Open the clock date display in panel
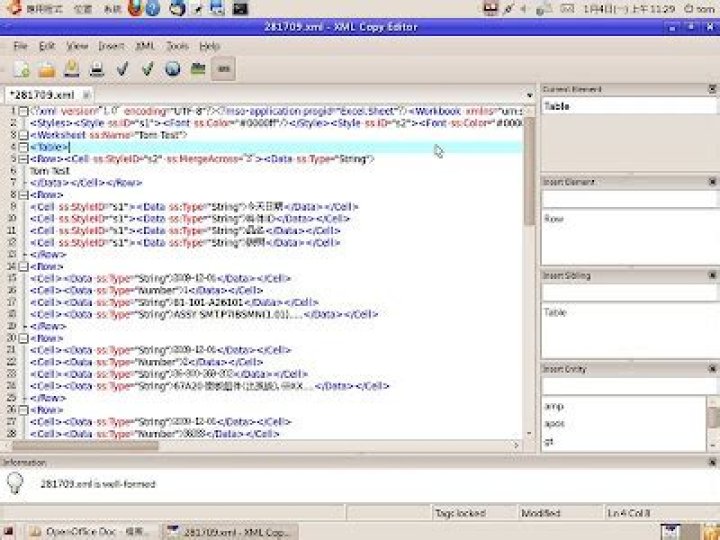Screen dimensions: 720x540 pyautogui.click(x=629, y=9)
